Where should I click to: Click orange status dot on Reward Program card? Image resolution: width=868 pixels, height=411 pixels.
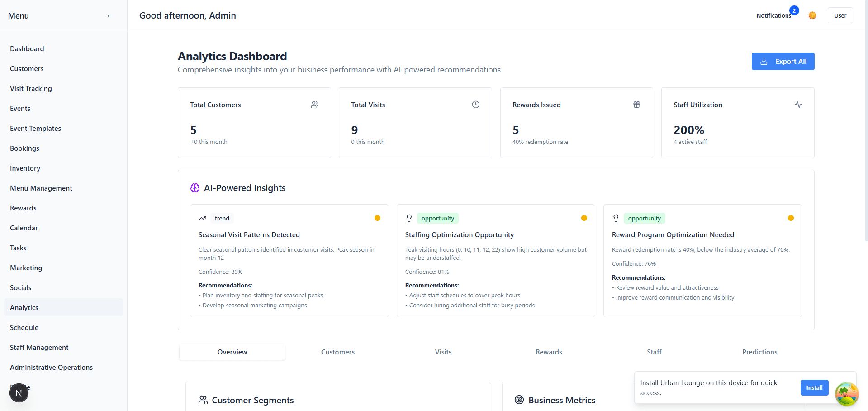791,218
